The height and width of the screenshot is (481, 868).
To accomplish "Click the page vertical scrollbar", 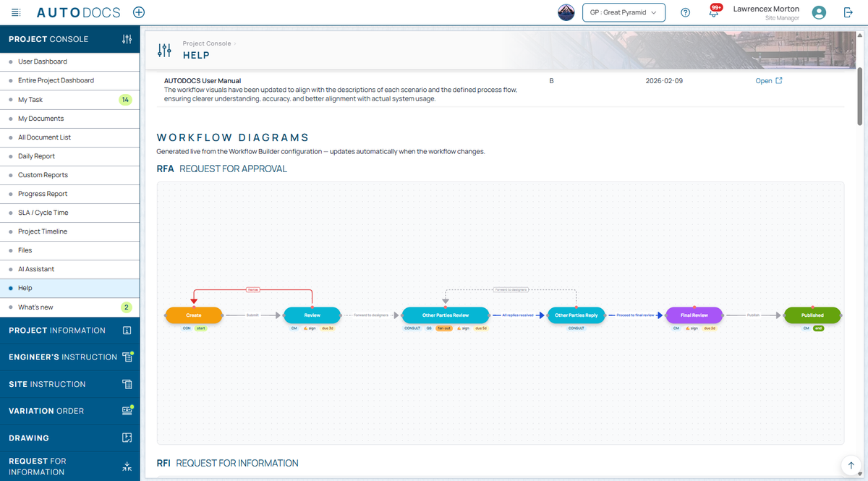I will click(859, 98).
